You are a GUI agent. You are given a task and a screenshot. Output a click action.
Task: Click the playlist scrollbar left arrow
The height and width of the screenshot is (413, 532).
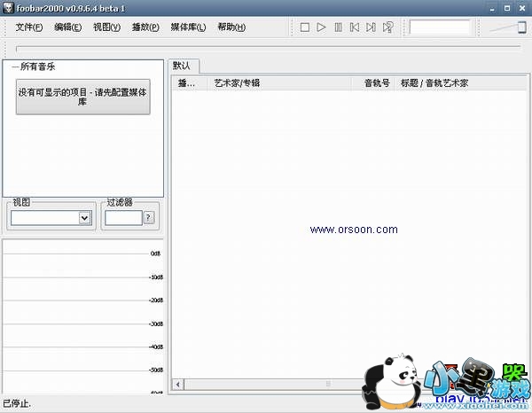178,385
